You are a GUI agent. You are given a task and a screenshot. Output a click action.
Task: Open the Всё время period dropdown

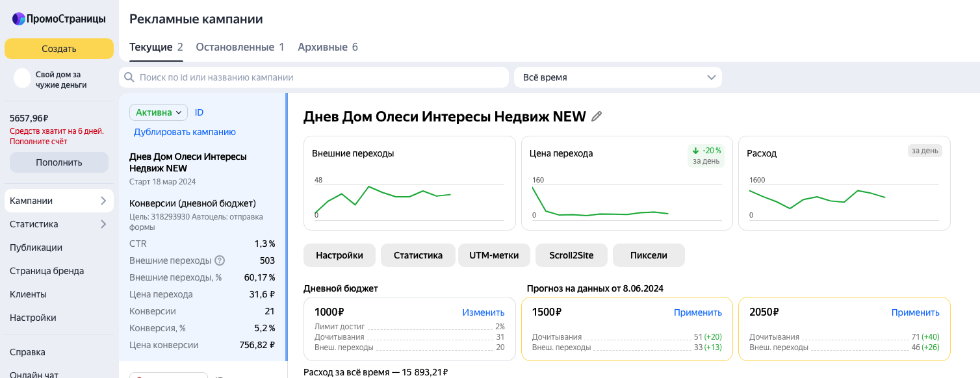[618, 77]
